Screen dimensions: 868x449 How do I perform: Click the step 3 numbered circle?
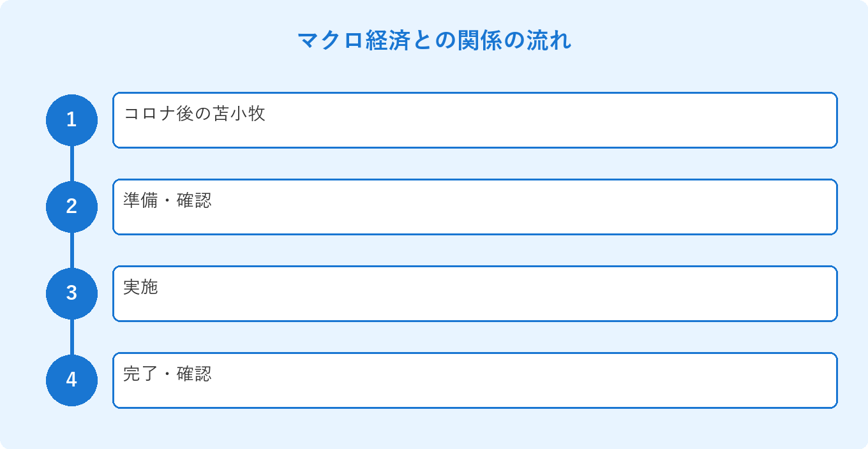71,293
